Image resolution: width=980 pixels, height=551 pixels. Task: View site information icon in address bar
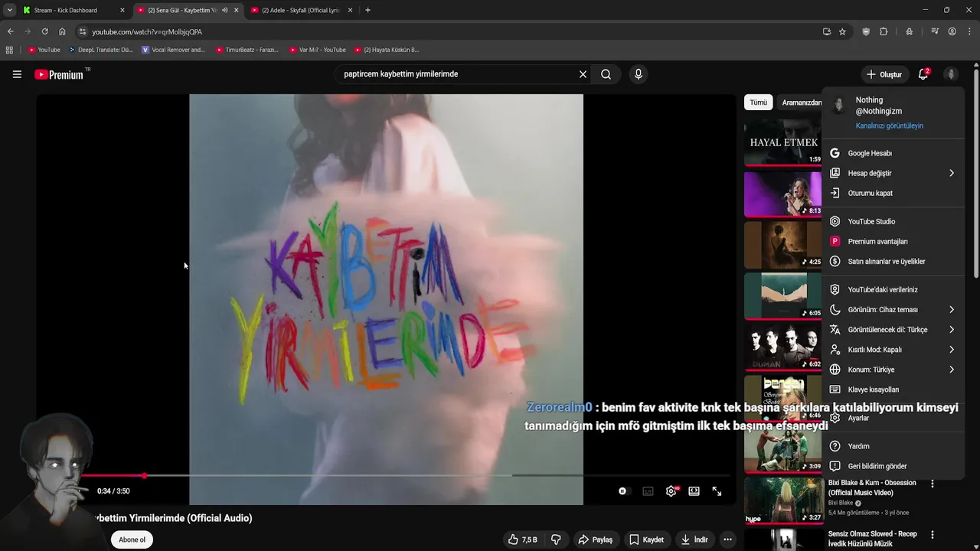click(83, 31)
